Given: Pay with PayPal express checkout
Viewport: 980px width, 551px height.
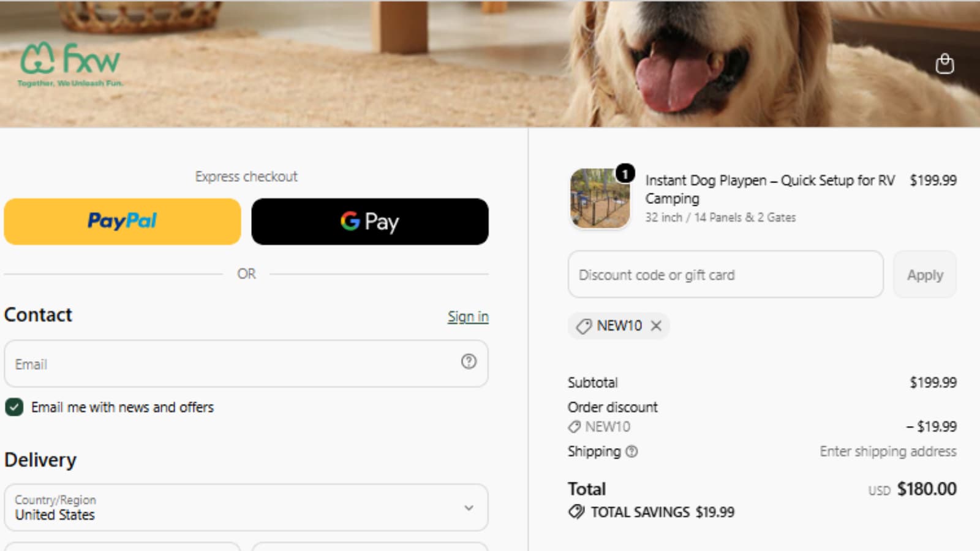Looking at the screenshot, I should [123, 222].
